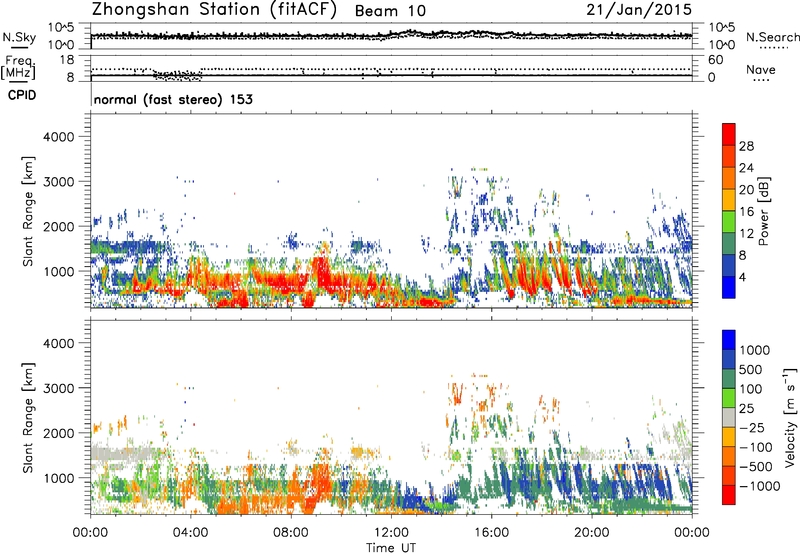Viewport: 800px width, 554px height.
Task: Click the top red segment of power colorbar
Action: 729,134
